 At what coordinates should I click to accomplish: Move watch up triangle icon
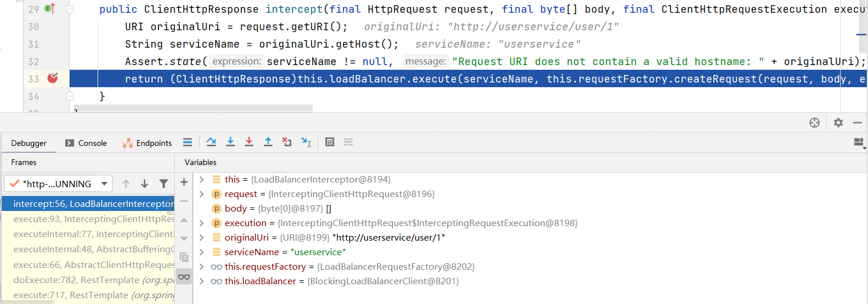point(184,220)
